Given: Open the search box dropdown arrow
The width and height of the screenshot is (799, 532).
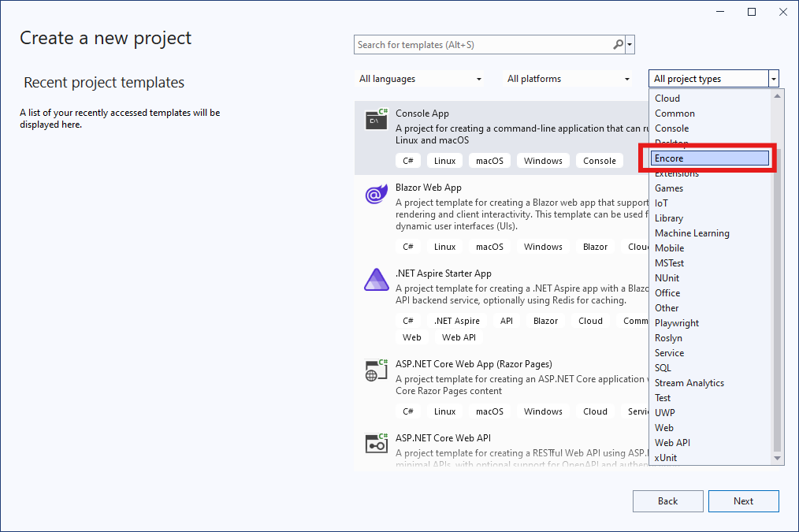Looking at the screenshot, I should 630,45.
